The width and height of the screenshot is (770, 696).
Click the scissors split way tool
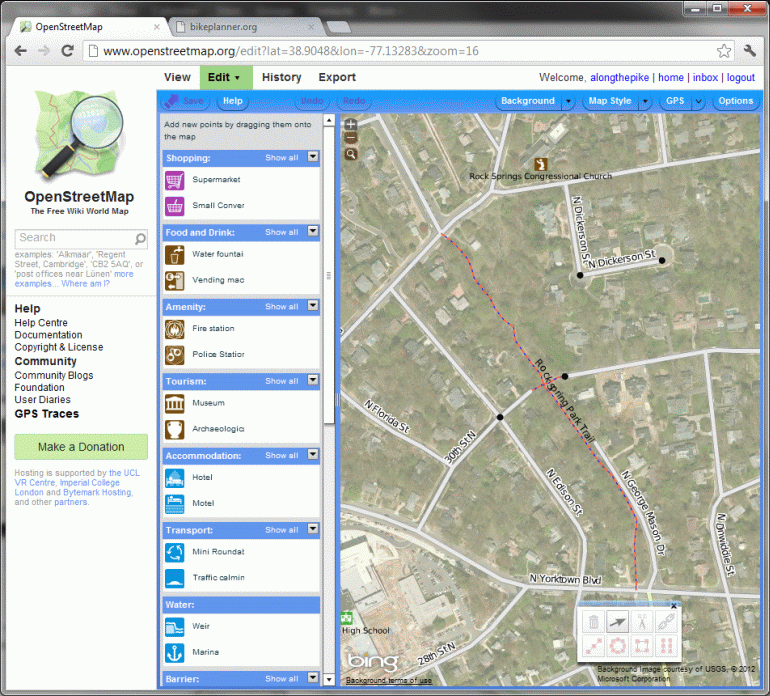(x=641, y=622)
